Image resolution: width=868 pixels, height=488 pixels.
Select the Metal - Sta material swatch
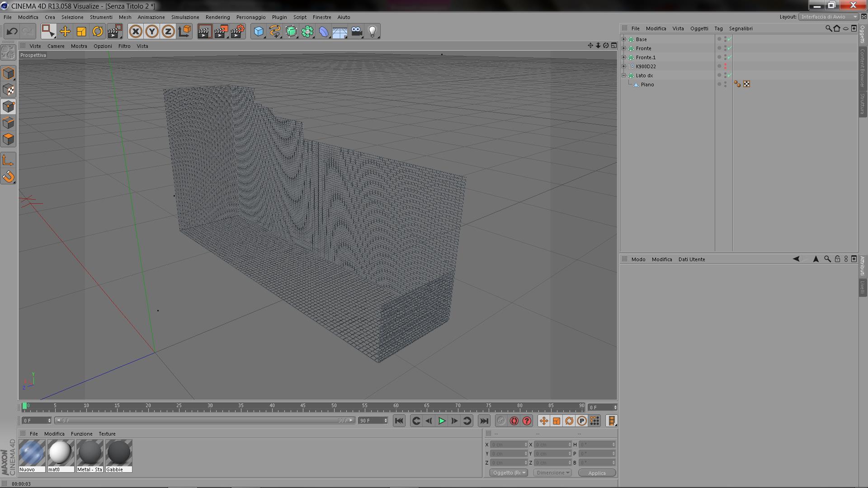(90, 453)
